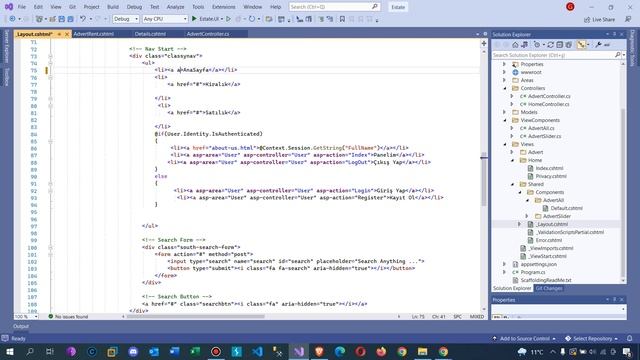This screenshot has width=640, height=360.
Task: Click the Home icon in Solution Explorer toolbar
Action: (515, 45)
